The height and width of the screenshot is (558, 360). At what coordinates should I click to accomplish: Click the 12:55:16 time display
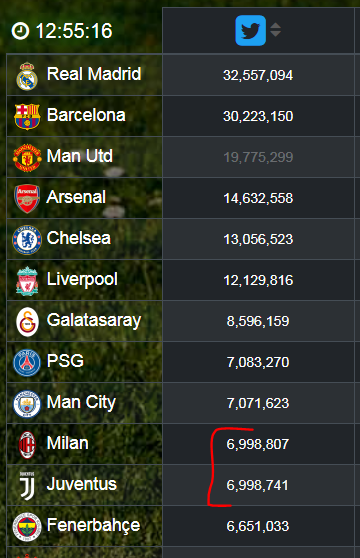point(74,31)
